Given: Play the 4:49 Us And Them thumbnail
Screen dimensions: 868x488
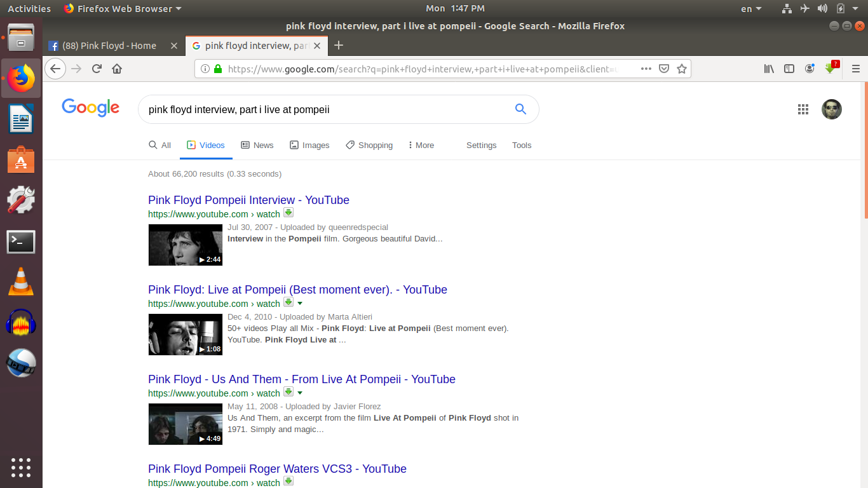Looking at the screenshot, I should click(x=185, y=424).
